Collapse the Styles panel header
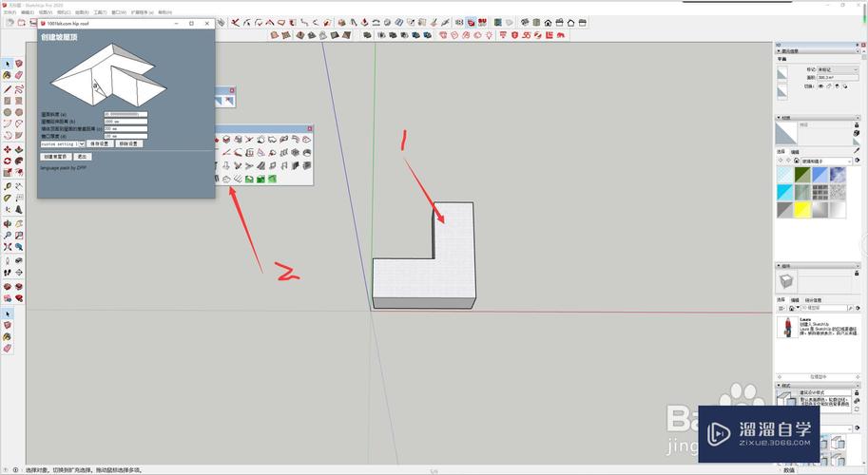868x475 pixels. click(x=819, y=385)
